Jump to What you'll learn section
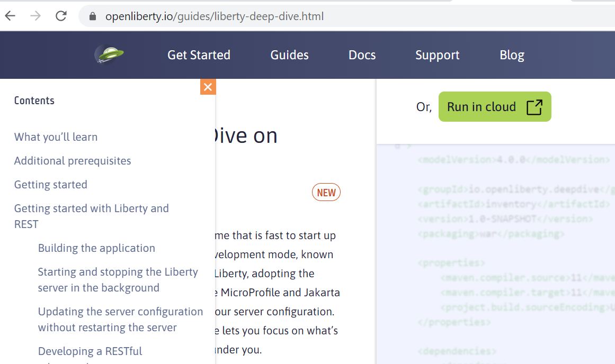The height and width of the screenshot is (364, 615). tap(56, 136)
